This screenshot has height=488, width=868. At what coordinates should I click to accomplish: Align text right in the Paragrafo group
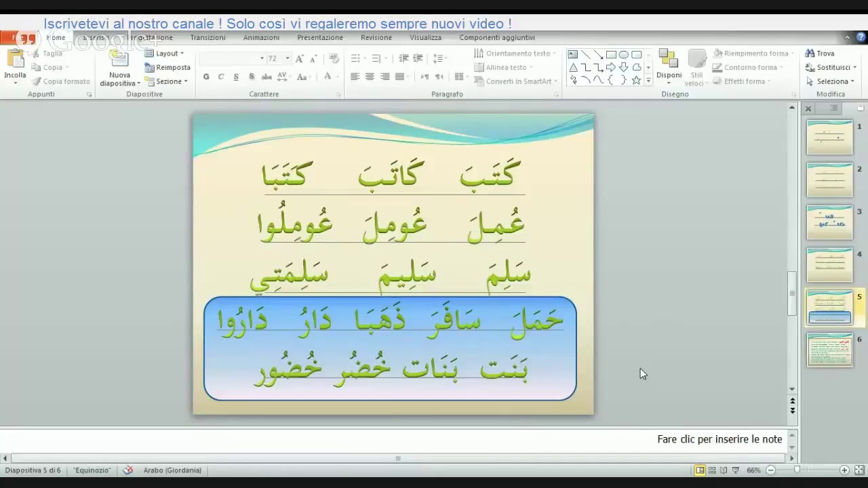pyautogui.click(x=384, y=77)
